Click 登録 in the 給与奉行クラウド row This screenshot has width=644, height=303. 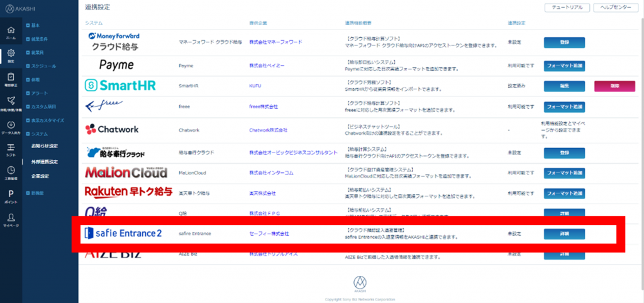564,153
